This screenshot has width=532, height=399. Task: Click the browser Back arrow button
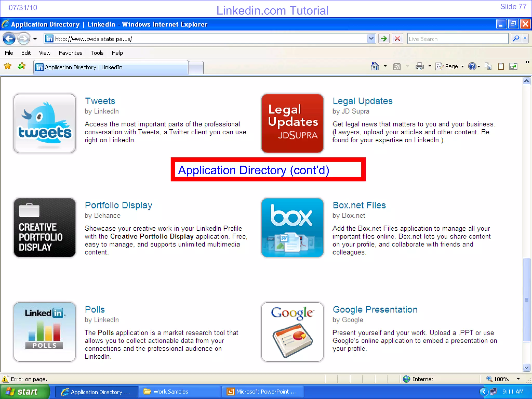9,39
